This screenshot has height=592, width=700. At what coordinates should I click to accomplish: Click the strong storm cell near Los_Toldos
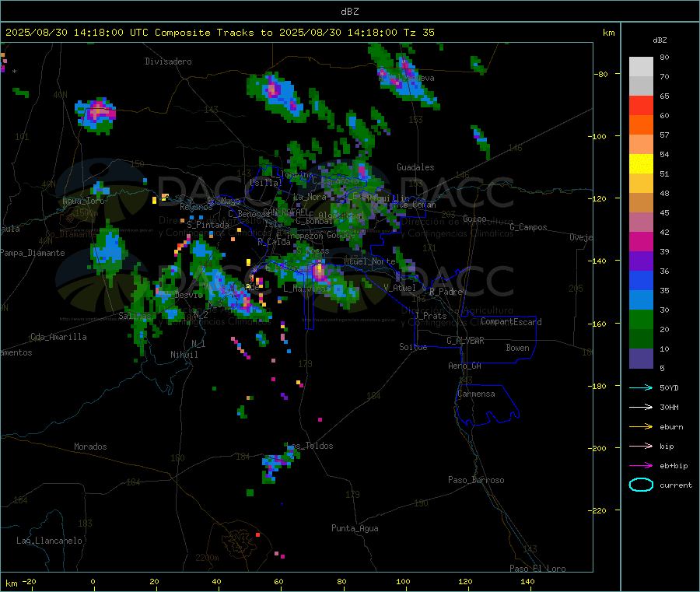point(278,464)
